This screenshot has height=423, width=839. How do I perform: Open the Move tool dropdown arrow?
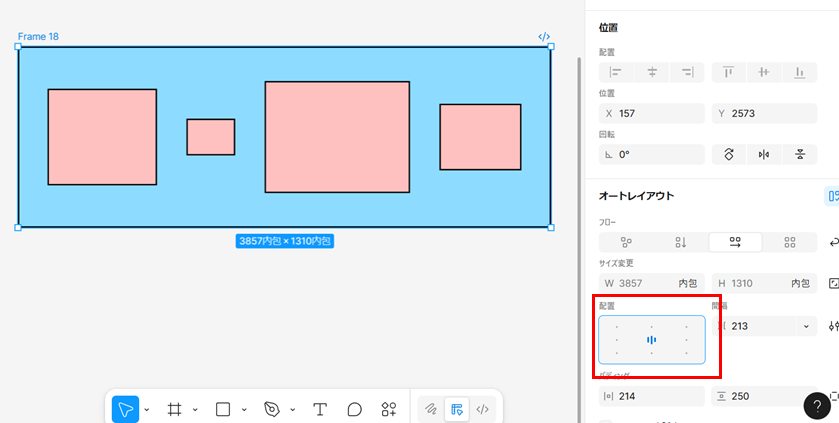pos(147,410)
